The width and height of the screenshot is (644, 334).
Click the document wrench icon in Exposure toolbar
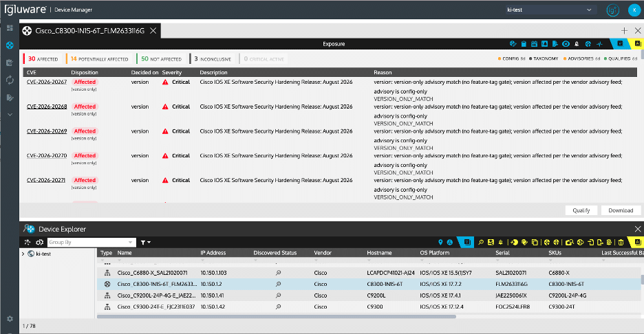555,44
